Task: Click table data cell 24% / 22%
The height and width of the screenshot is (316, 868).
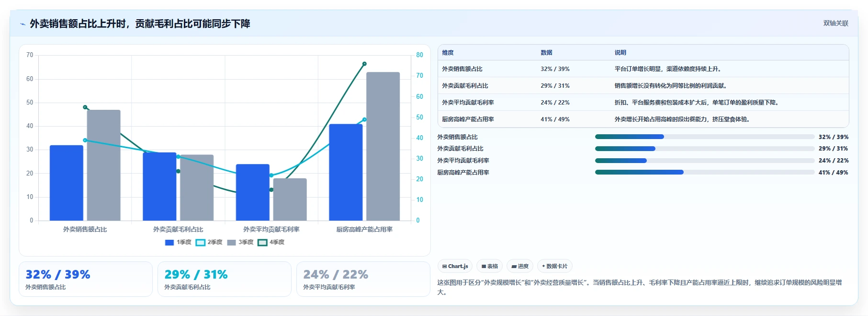Action: 555,103
